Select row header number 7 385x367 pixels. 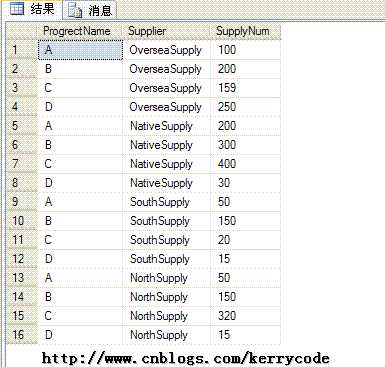coord(22,164)
